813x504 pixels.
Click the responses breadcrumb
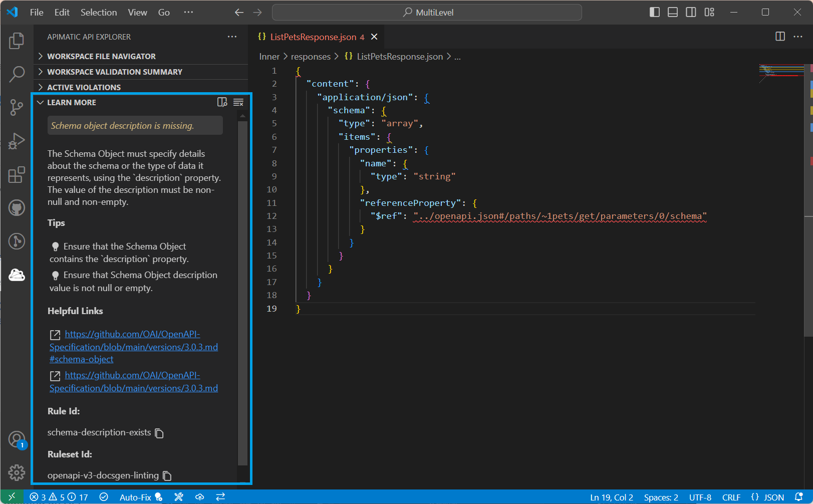point(311,57)
